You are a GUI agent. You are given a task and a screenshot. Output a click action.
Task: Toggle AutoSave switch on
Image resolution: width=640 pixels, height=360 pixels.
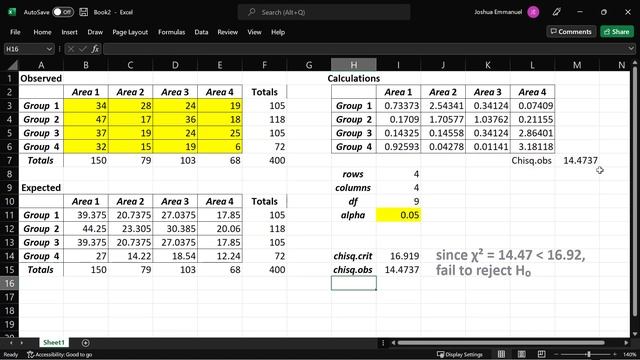(63, 12)
